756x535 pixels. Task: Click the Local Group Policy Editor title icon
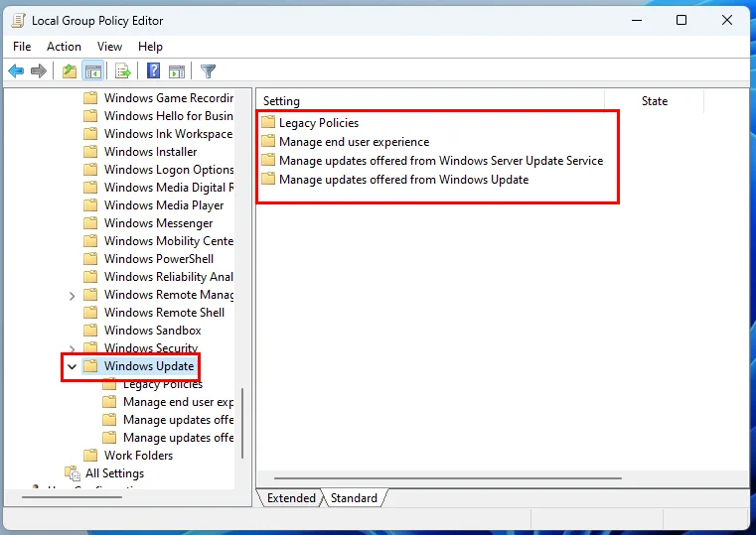click(18, 21)
